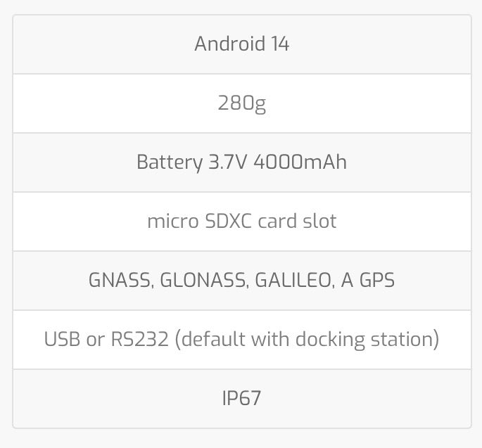Click the number 14 after Android

pos(279,44)
